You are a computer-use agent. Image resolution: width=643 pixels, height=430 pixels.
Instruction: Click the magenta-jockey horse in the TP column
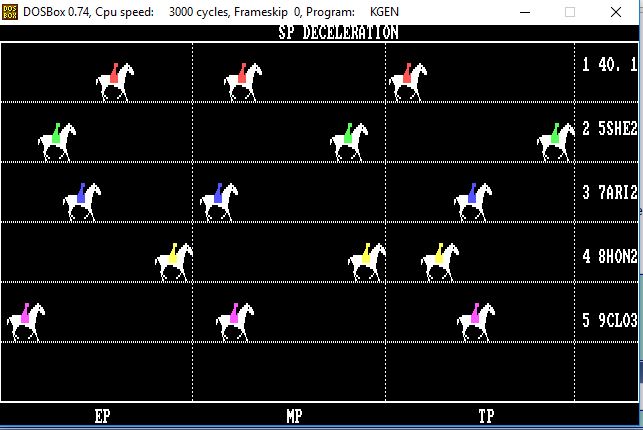[476, 322]
